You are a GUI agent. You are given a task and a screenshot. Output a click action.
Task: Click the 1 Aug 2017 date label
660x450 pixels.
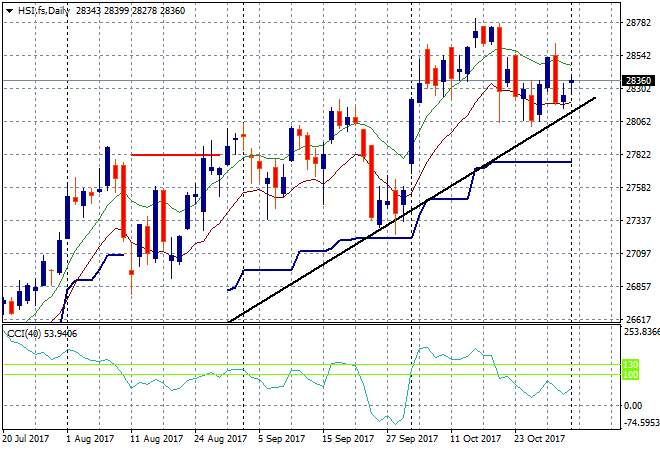90,439
